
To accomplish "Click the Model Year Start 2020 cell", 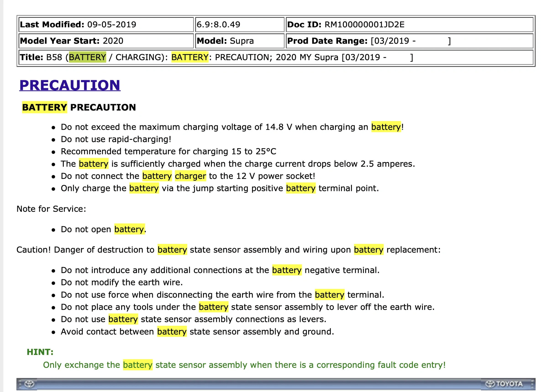I will click(x=106, y=41).
